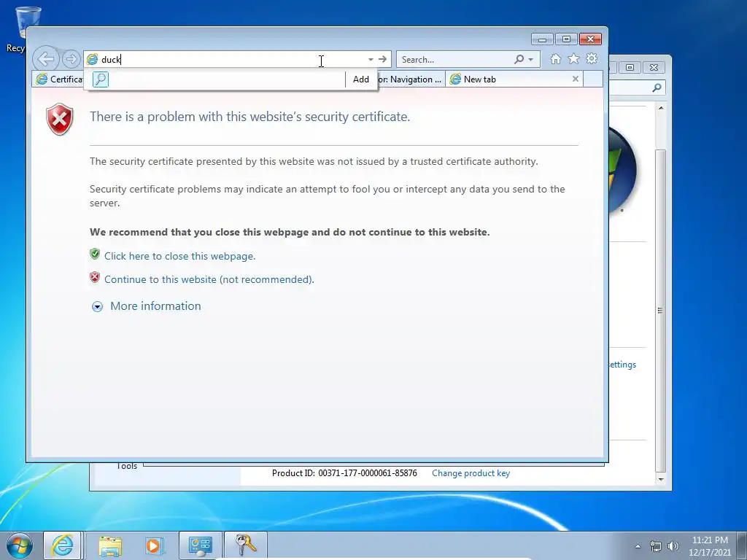Maximize the background System window
The width and height of the screenshot is (747, 560).
[630, 68]
